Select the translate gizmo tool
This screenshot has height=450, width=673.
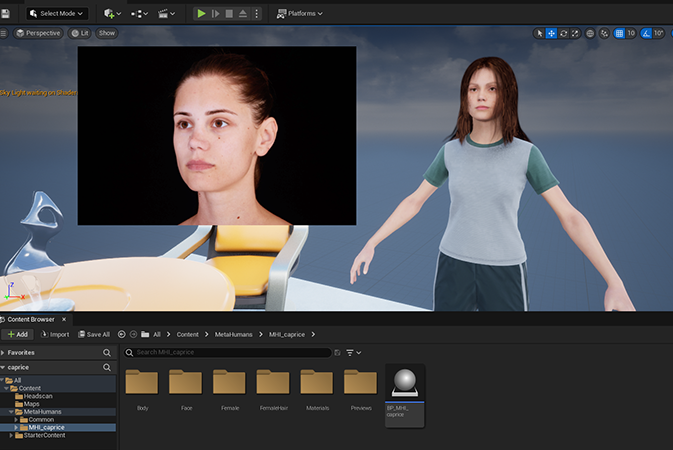coord(552,33)
